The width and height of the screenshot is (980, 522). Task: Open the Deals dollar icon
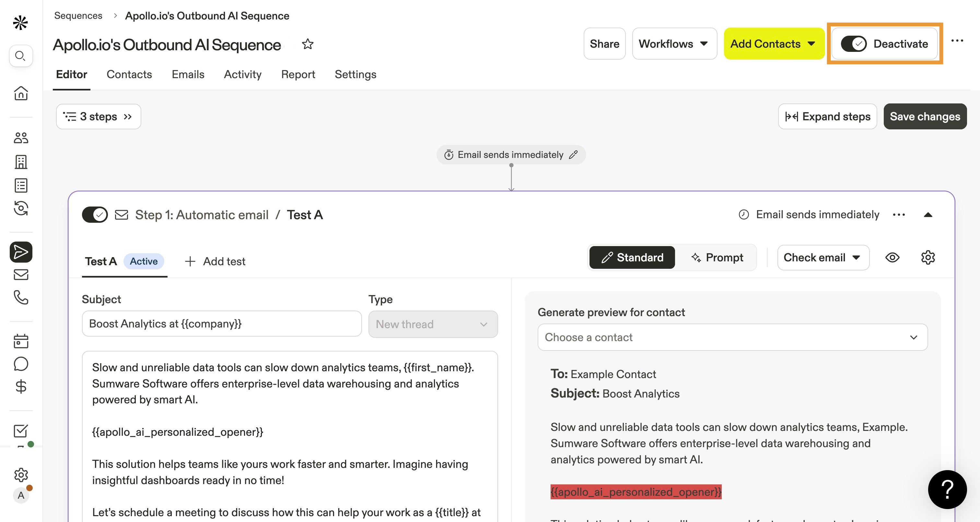coord(20,387)
